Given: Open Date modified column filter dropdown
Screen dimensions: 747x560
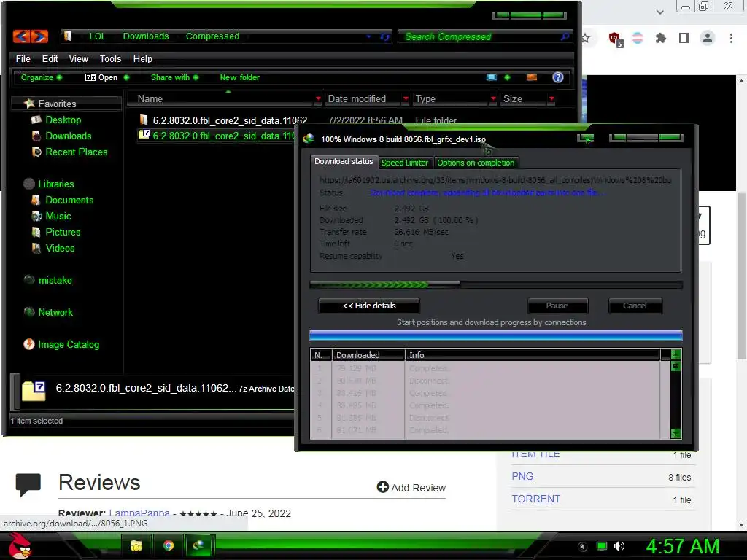Looking at the screenshot, I should point(406,98).
